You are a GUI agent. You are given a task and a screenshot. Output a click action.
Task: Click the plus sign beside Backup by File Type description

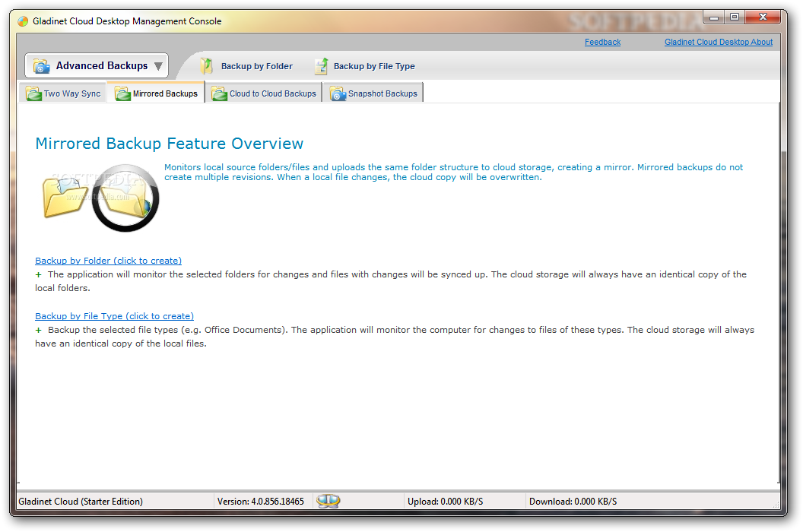tap(39, 331)
